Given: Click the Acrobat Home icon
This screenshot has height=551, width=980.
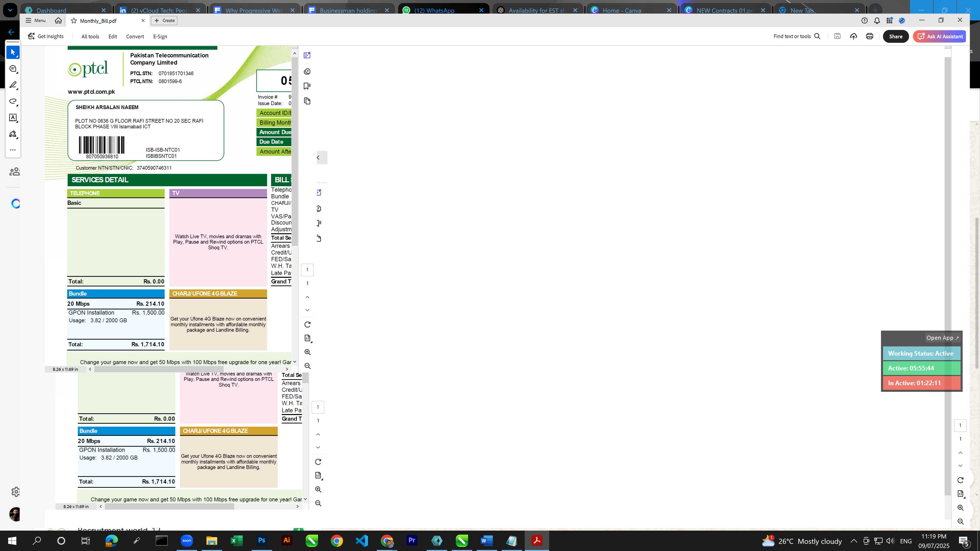Looking at the screenshot, I should click(x=58, y=20).
